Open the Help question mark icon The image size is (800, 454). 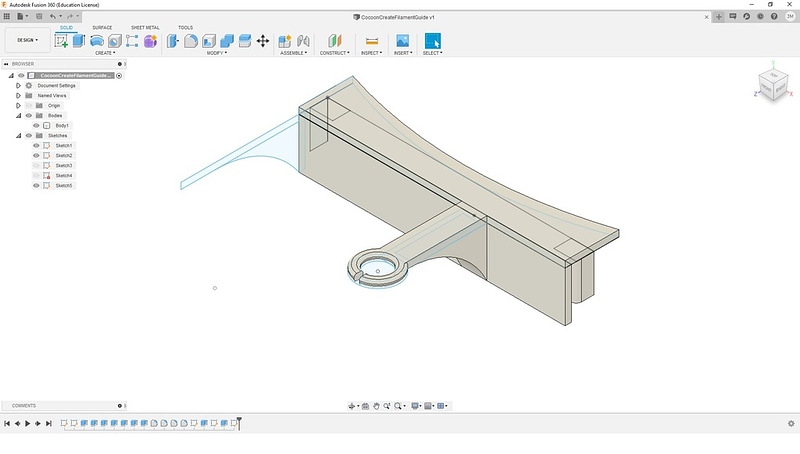[x=774, y=16]
